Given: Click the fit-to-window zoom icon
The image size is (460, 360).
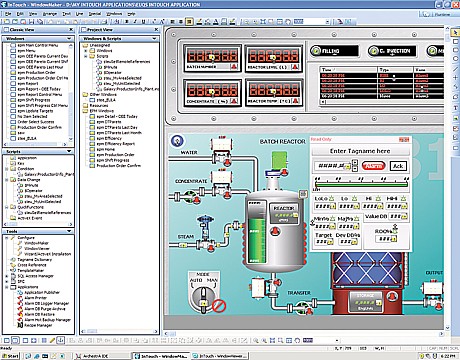Looking at the screenshot, I should 263,22.
